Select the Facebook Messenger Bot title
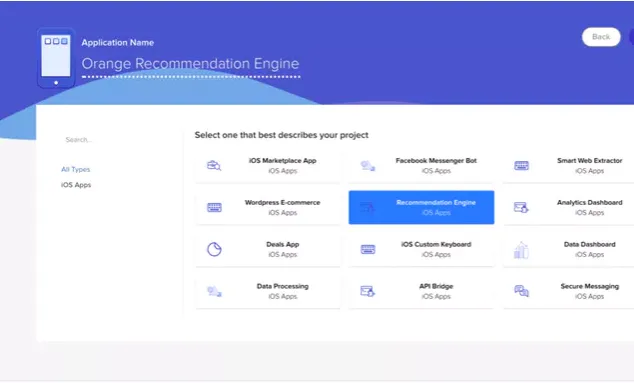Image resolution: width=634 pixels, height=383 pixels. [436, 161]
